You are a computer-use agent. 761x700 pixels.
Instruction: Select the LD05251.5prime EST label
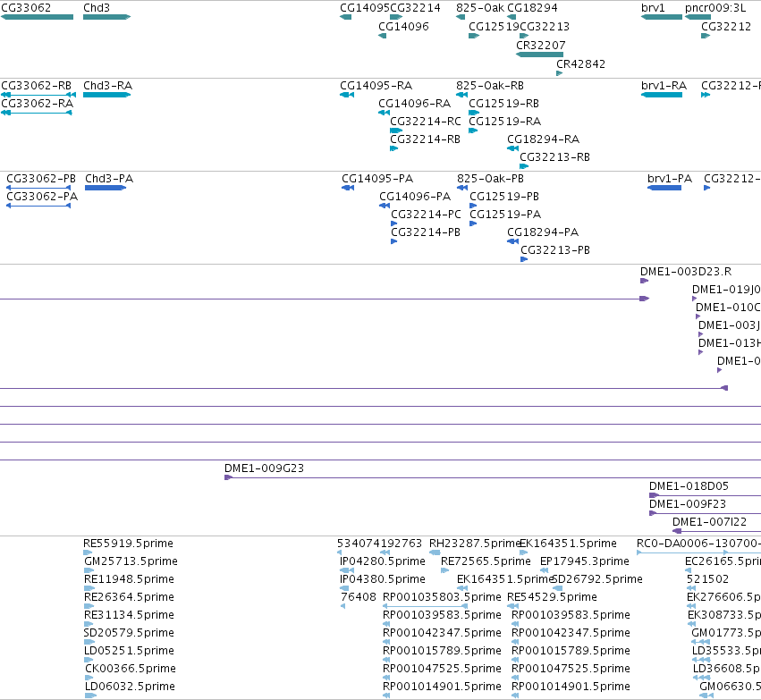(x=129, y=651)
